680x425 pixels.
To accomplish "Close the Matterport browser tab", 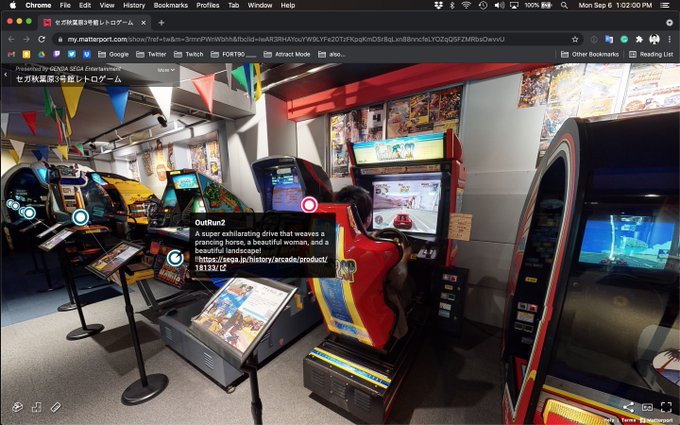I will point(144,23).
